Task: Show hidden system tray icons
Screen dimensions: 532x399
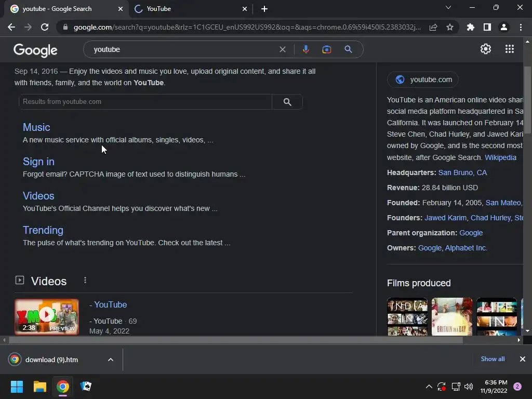Action: [429, 387]
